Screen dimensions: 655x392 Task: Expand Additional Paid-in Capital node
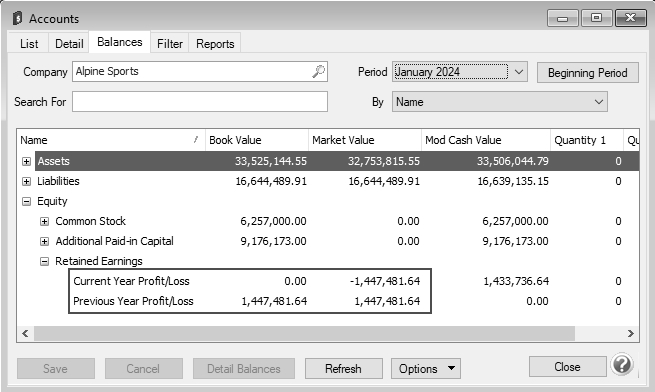coord(44,242)
